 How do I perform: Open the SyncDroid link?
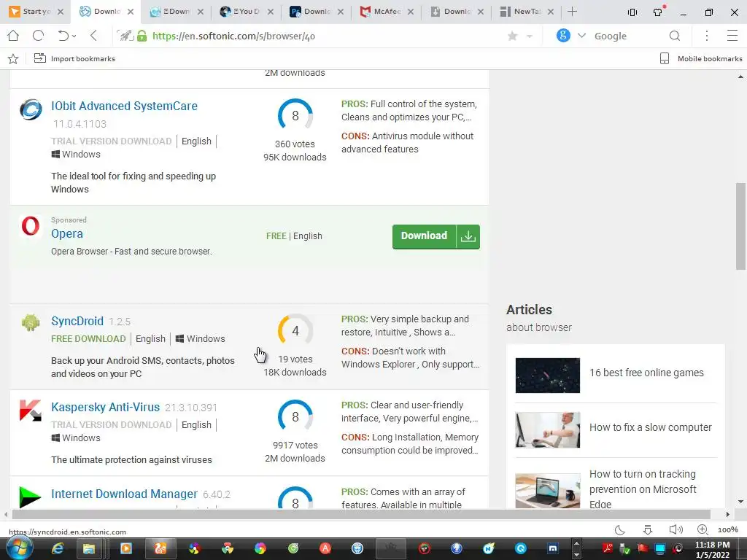tap(77, 321)
